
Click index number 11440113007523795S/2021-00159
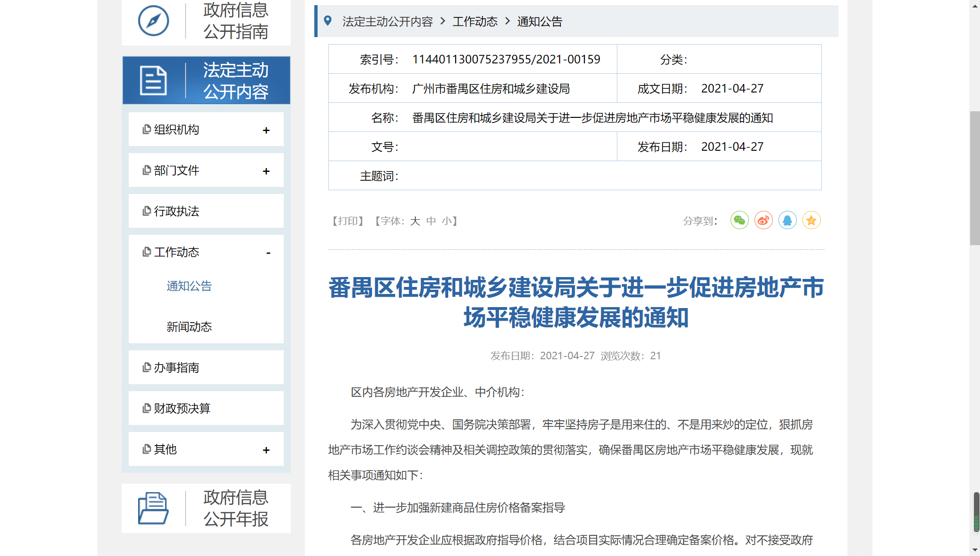pyautogui.click(x=506, y=59)
